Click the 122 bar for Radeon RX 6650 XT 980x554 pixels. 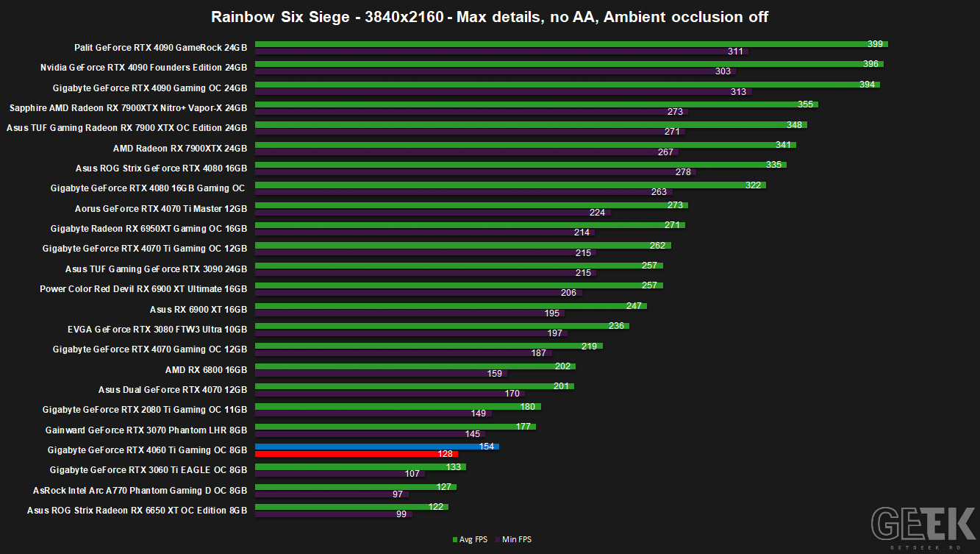tap(351, 506)
